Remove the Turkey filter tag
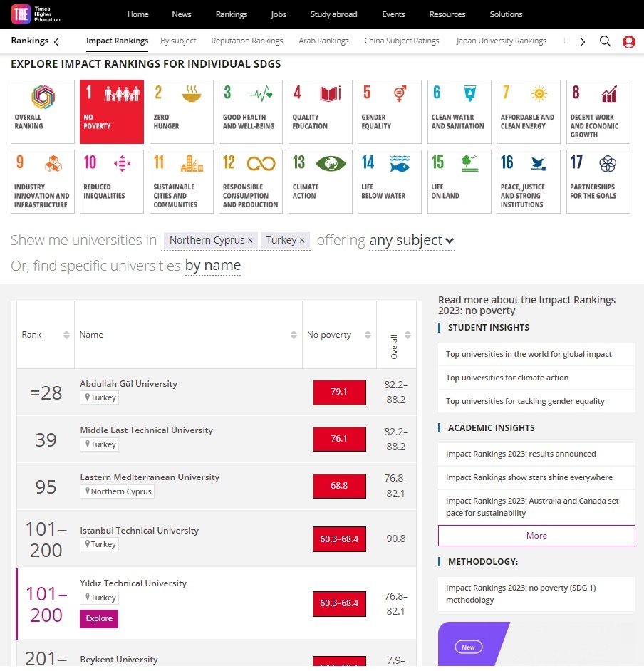The width and height of the screenshot is (644, 671). pos(302,241)
